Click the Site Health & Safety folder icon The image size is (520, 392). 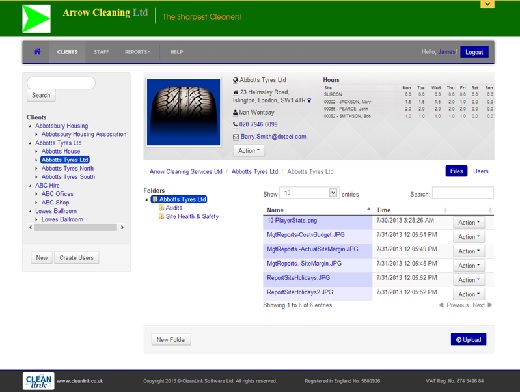161,216
